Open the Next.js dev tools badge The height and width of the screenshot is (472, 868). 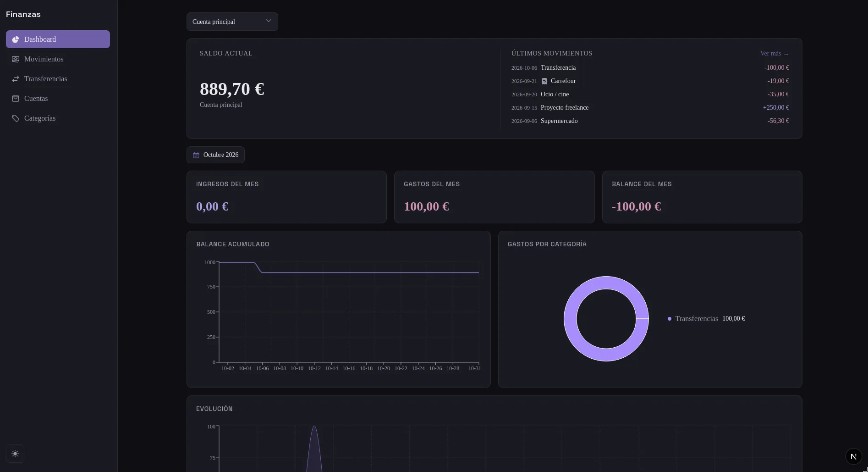tap(853, 456)
